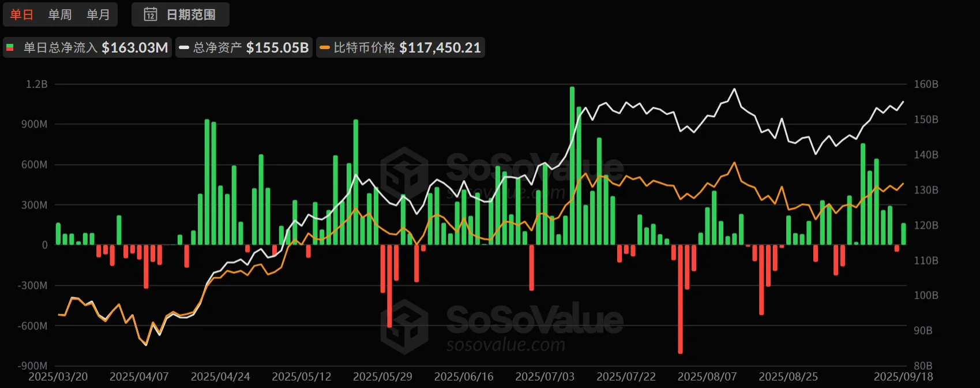This screenshot has width=980, height=388.
Task: Toggle the 单日总净流入 $163.03M series
Action: pos(95,47)
